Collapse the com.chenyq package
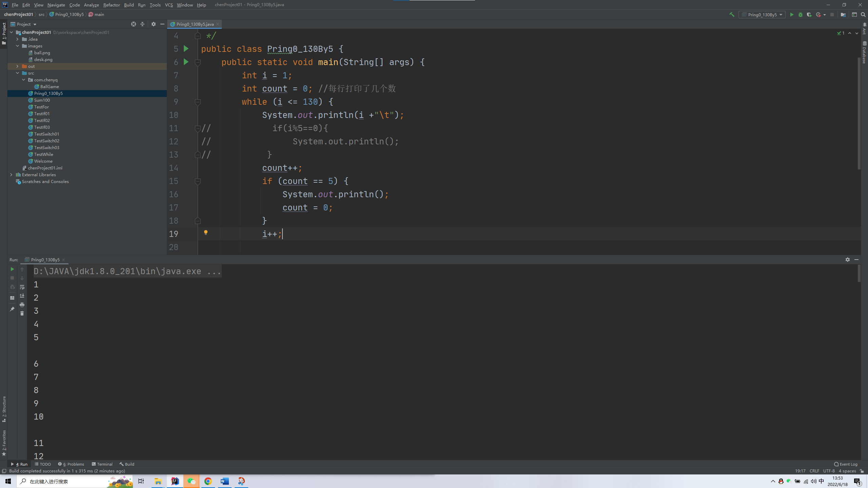The height and width of the screenshot is (488, 868). pyautogui.click(x=24, y=80)
